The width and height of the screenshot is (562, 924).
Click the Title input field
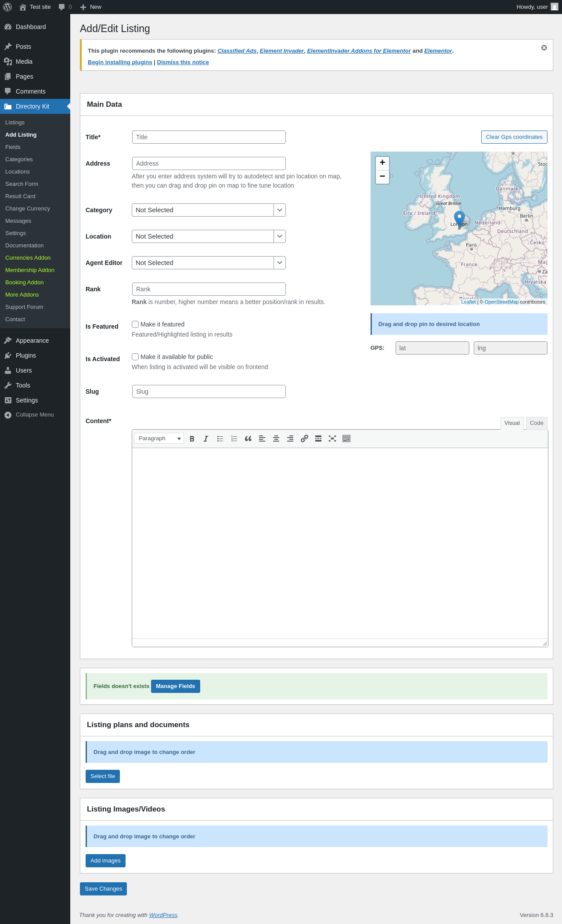click(209, 137)
